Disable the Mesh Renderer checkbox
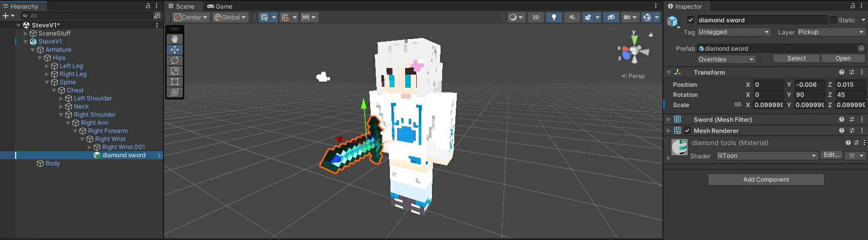 pyautogui.click(x=687, y=130)
